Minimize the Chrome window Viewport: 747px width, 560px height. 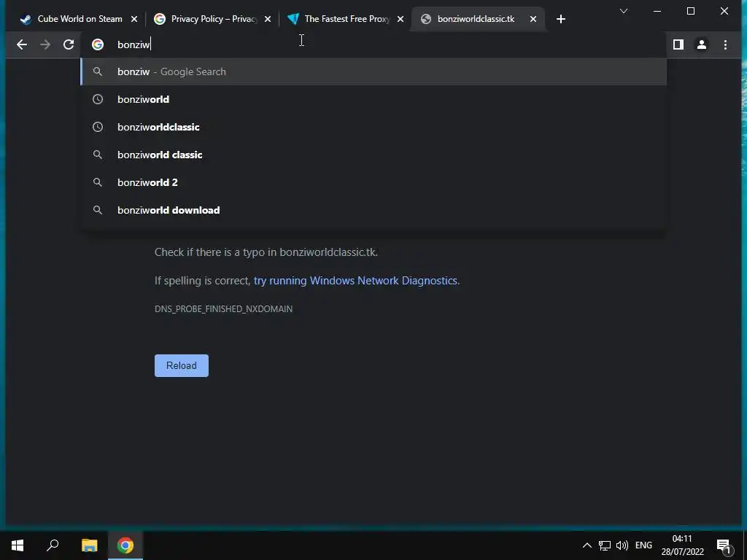pyautogui.click(x=657, y=11)
